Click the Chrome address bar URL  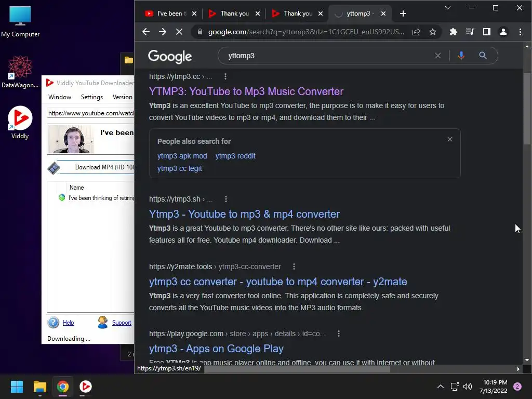coord(306,32)
